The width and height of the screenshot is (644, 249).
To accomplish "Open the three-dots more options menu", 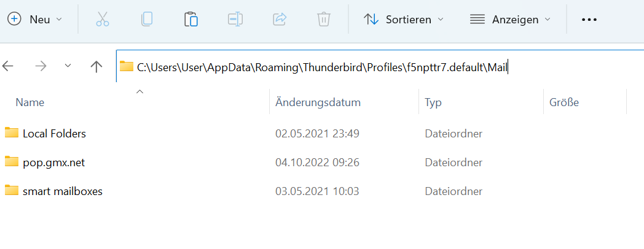I will coord(589,20).
